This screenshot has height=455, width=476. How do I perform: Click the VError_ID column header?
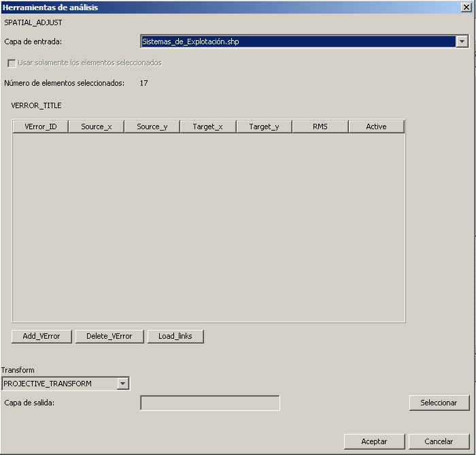(x=41, y=127)
